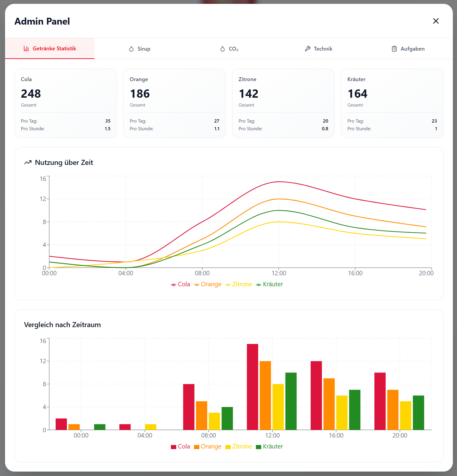Image resolution: width=457 pixels, height=476 pixels.
Task: Toggle Zitrone series in bar chart legend
Action: pos(239,446)
